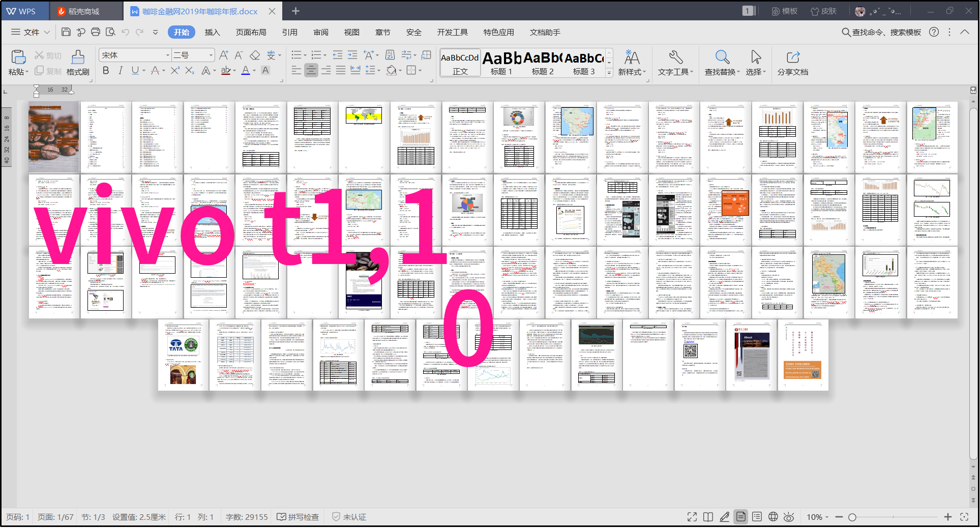Open the 视图 (View) tab
The height and width of the screenshot is (528, 980).
[x=351, y=32]
